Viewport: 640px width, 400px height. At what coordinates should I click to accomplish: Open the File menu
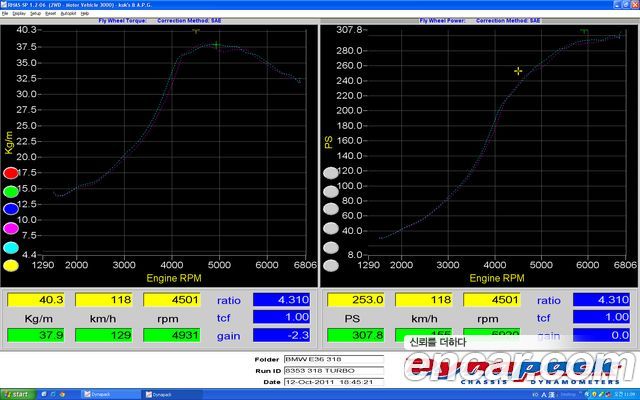coord(5,14)
